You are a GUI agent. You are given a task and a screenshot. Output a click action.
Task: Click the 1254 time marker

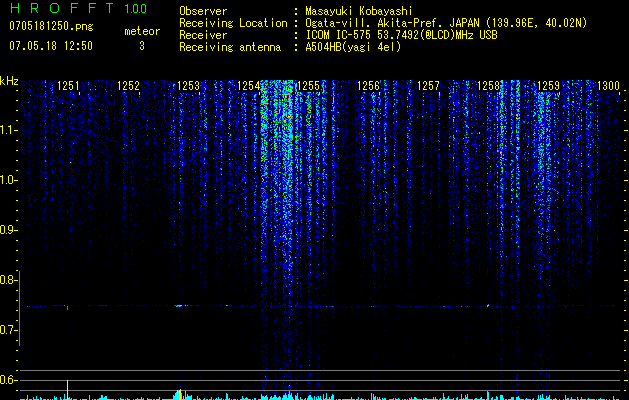tap(248, 85)
